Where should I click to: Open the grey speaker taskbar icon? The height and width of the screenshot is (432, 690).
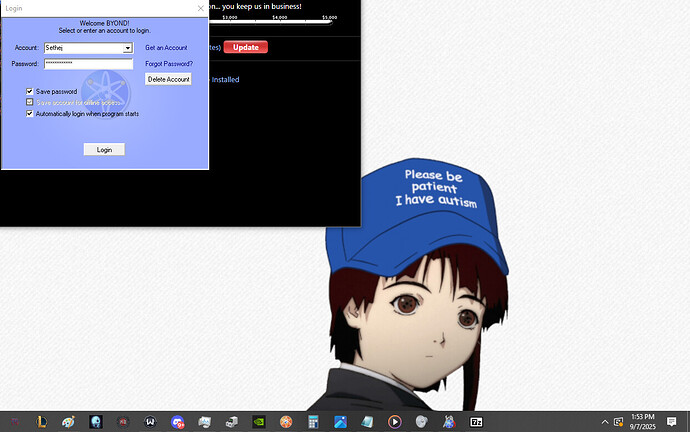tap(422, 422)
